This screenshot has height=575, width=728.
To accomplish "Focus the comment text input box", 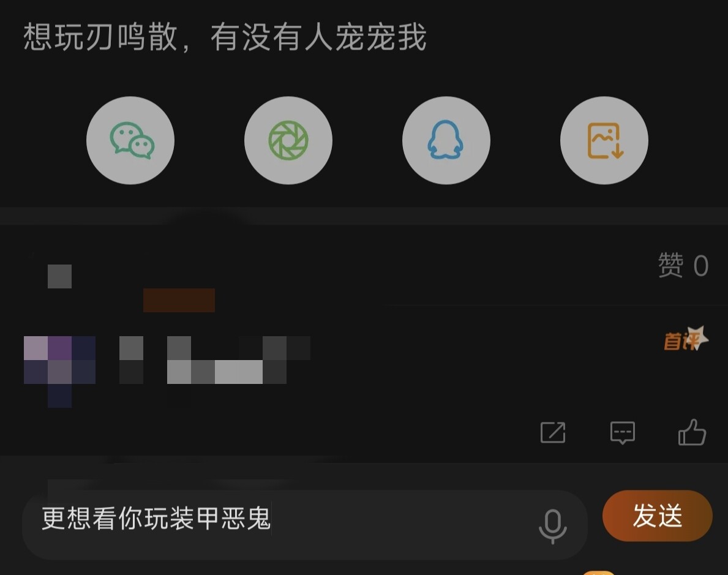I will click(304, 525).
